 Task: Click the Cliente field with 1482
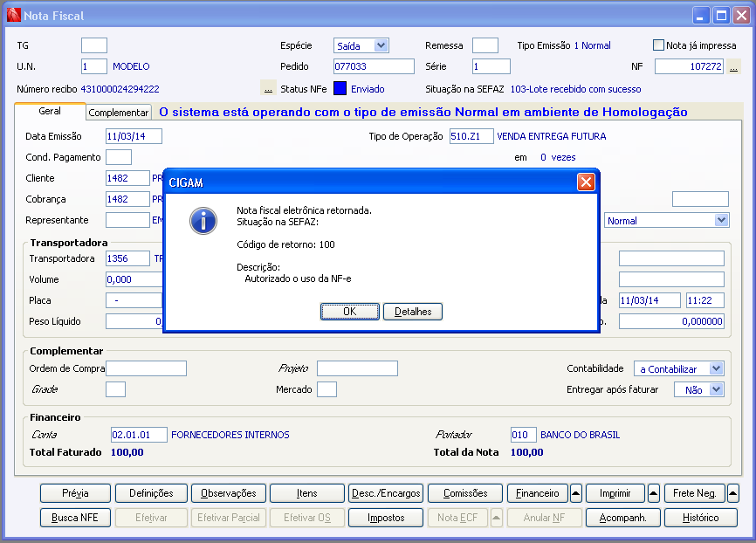click(x=127, y=178)
